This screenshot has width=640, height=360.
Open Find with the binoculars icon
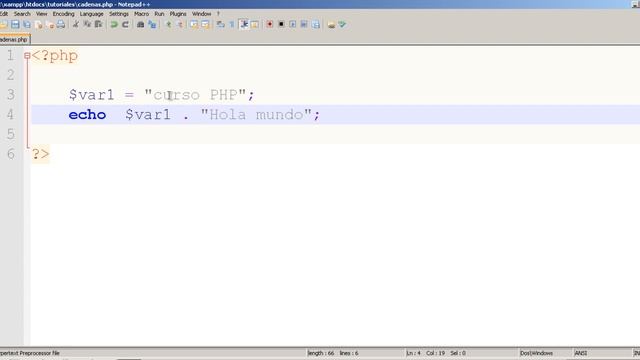point(140,24)
